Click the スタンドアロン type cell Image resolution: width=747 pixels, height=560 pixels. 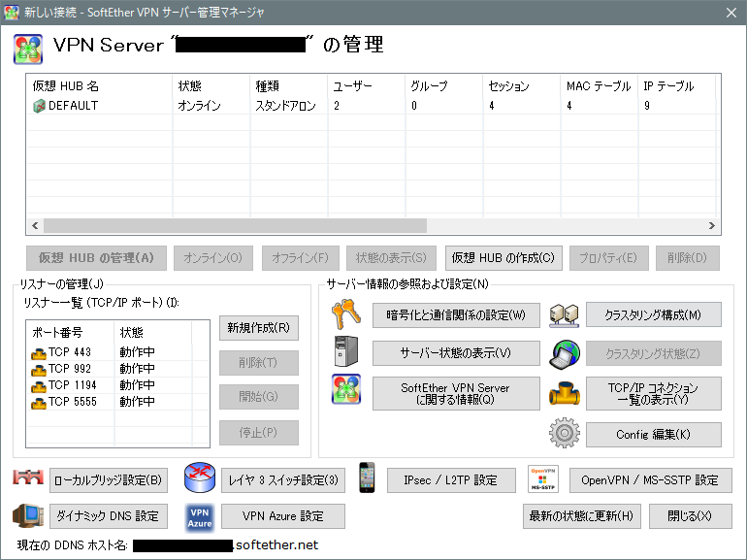click(285, 106)
